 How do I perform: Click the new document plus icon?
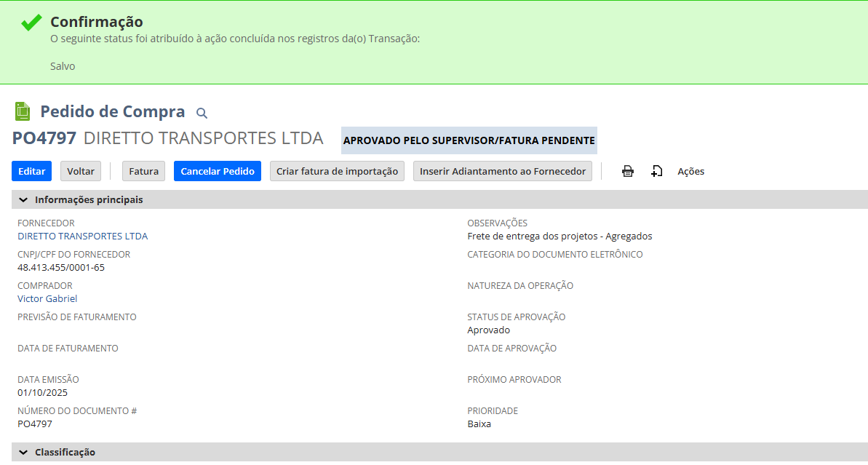[656, 172]
